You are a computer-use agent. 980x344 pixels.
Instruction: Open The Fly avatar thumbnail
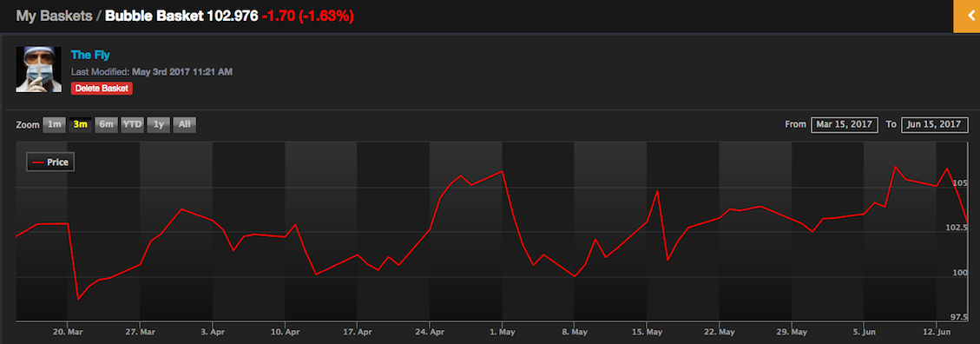[39, 69]
